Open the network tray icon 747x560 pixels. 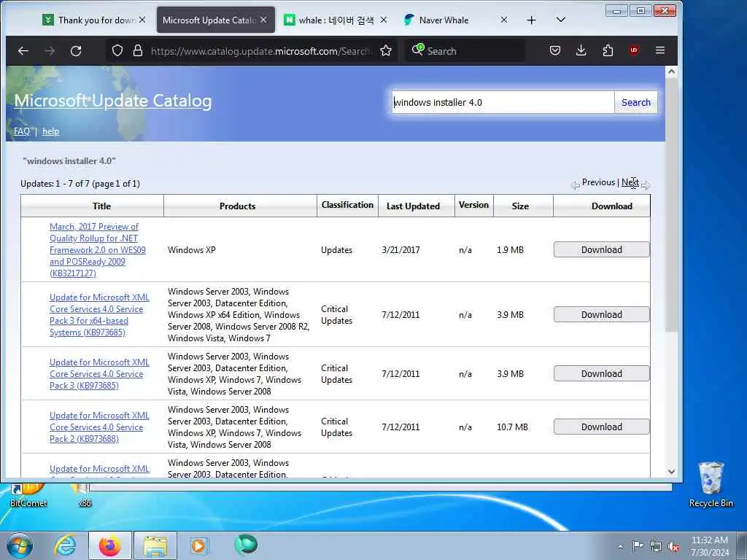[x=656, y=546]
